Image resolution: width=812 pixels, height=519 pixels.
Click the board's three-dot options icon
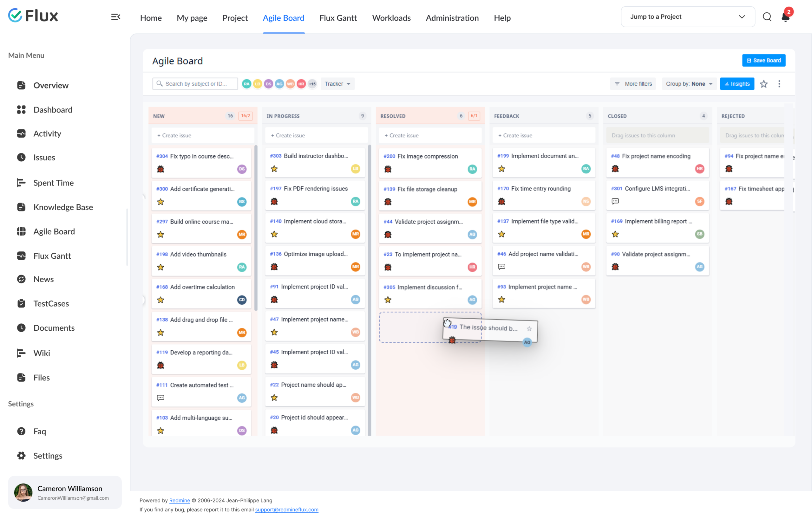click(779, 84)
